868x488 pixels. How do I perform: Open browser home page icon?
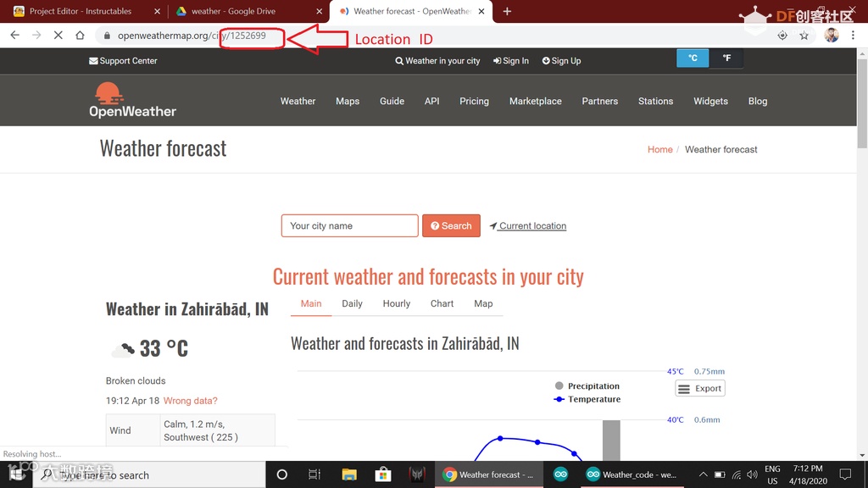(80, 36)
